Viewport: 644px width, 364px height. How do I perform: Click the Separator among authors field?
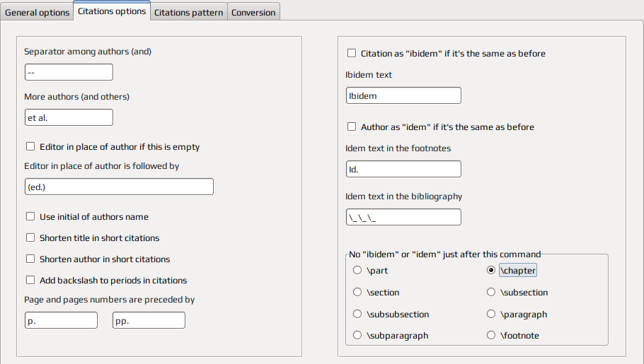click(69, 72)
